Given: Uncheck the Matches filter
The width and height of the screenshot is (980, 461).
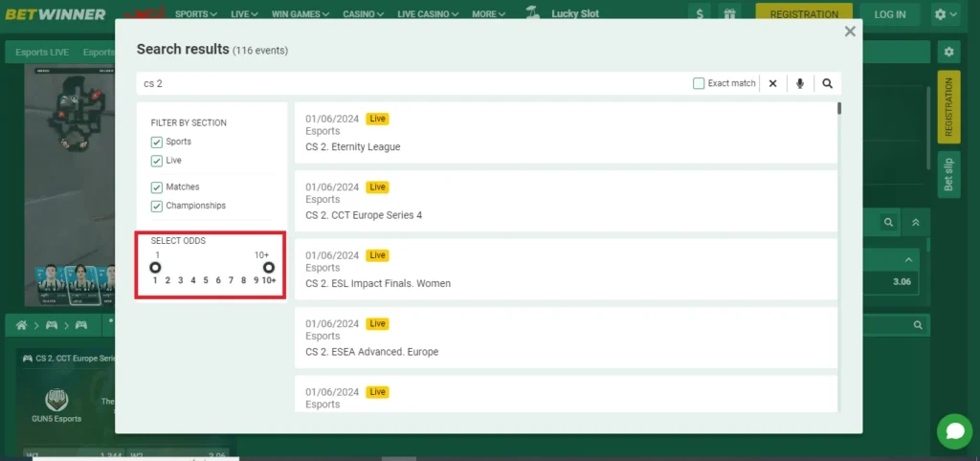Looking at the screenshot, I should (157, 187).
